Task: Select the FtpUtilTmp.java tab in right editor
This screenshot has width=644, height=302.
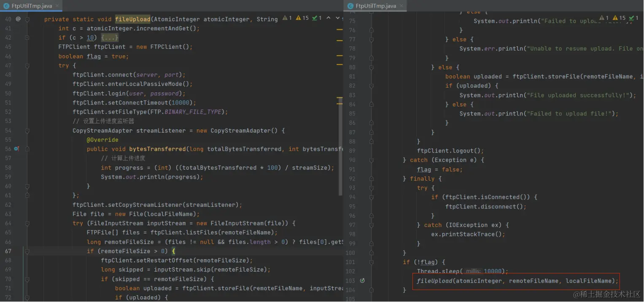Action: coord(375,6)
